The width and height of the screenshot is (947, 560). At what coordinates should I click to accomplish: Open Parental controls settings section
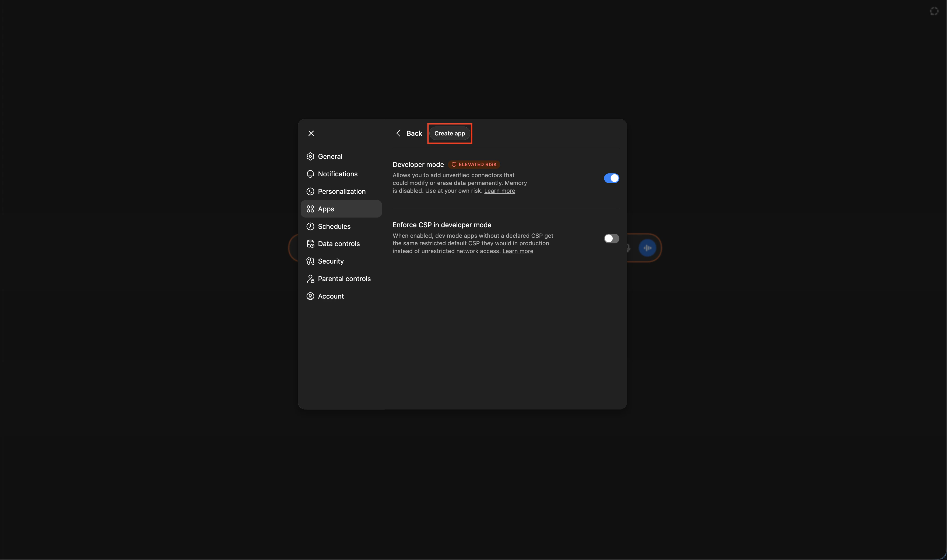point(341,279)
